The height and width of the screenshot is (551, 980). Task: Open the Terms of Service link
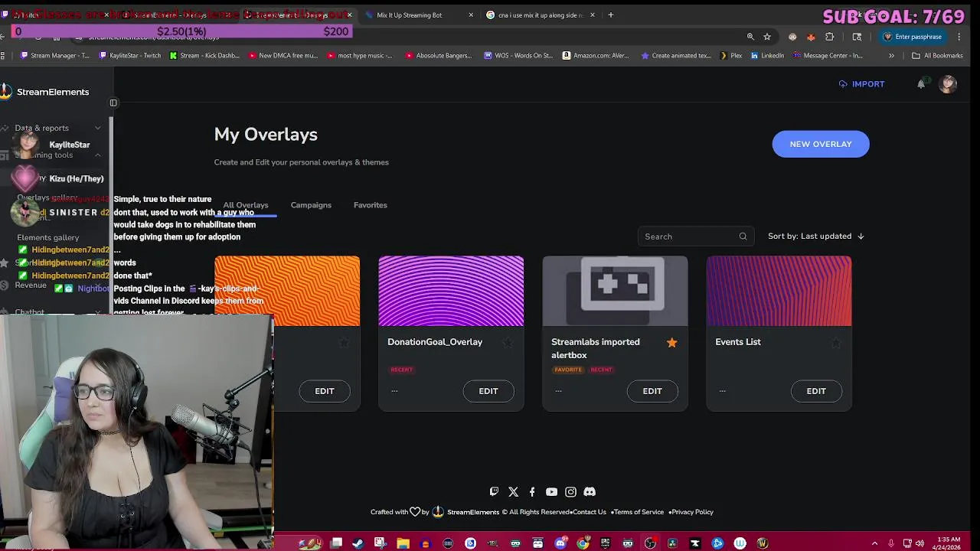639,512
